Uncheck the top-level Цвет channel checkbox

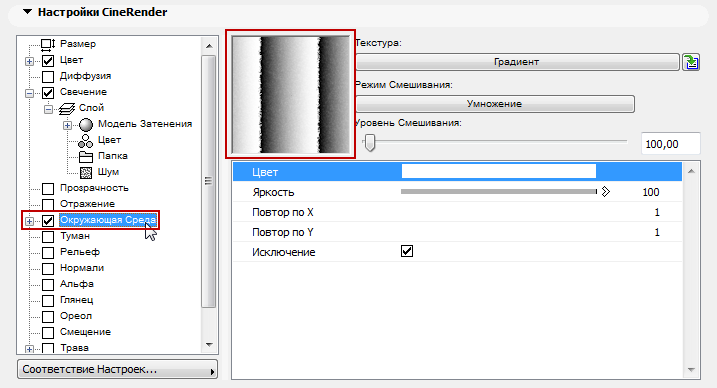[x=48, y=61]
